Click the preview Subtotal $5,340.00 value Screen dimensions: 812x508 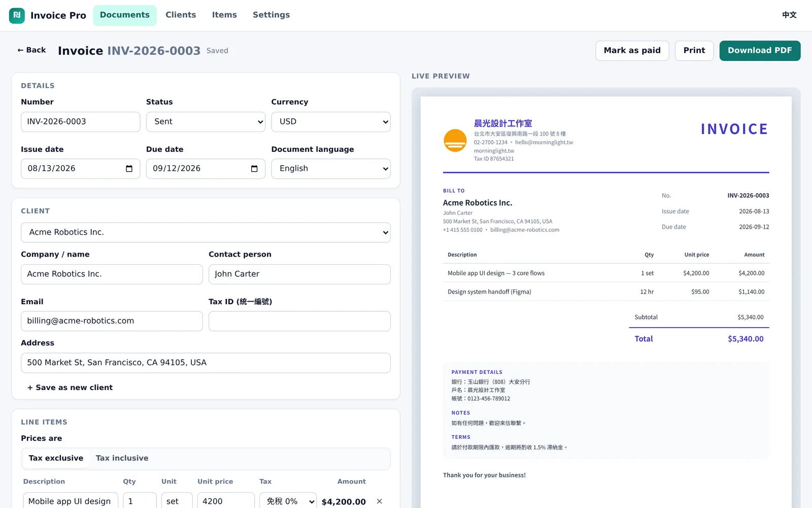pos(751,317)
